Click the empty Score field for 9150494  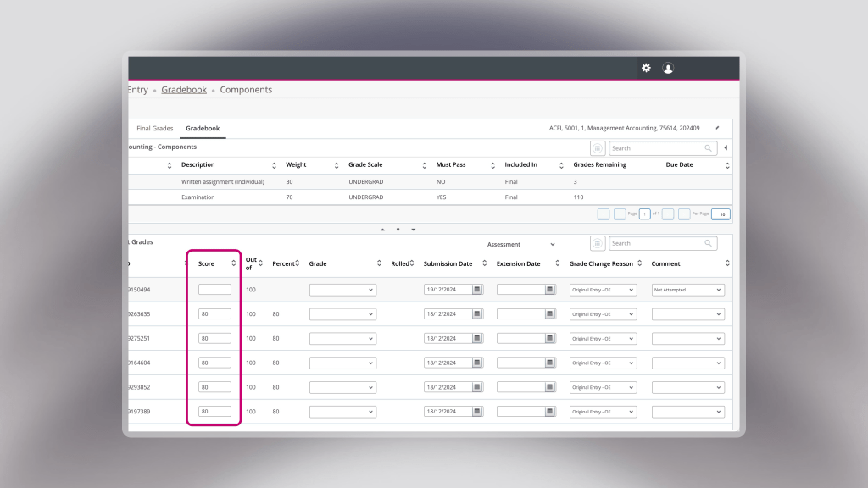214,290
